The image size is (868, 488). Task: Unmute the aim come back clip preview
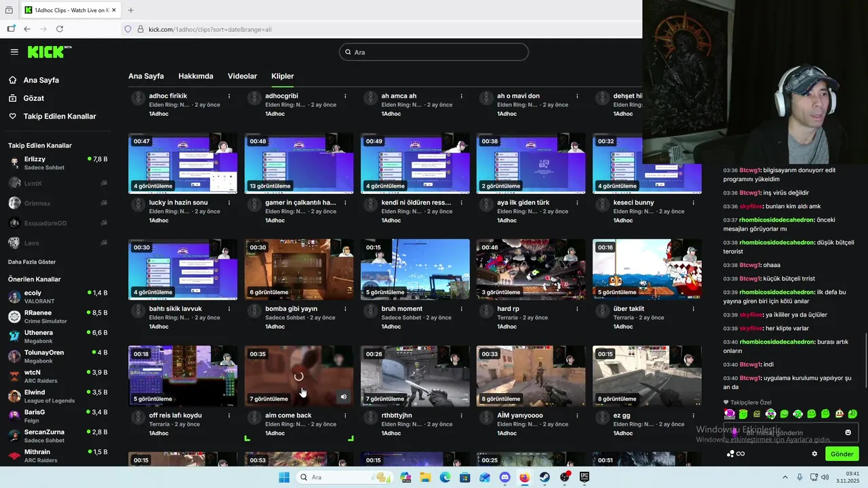tap(343, 397)
